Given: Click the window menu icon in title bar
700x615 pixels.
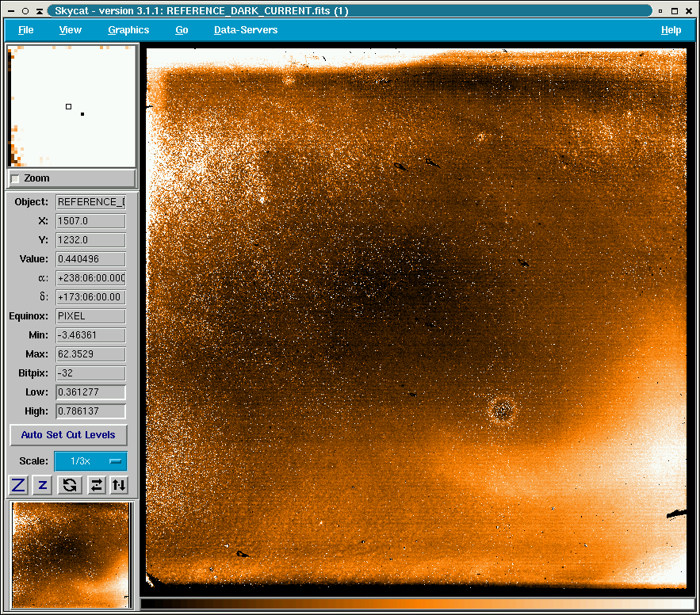Looking at the screenshot, I should click(10, 10).
